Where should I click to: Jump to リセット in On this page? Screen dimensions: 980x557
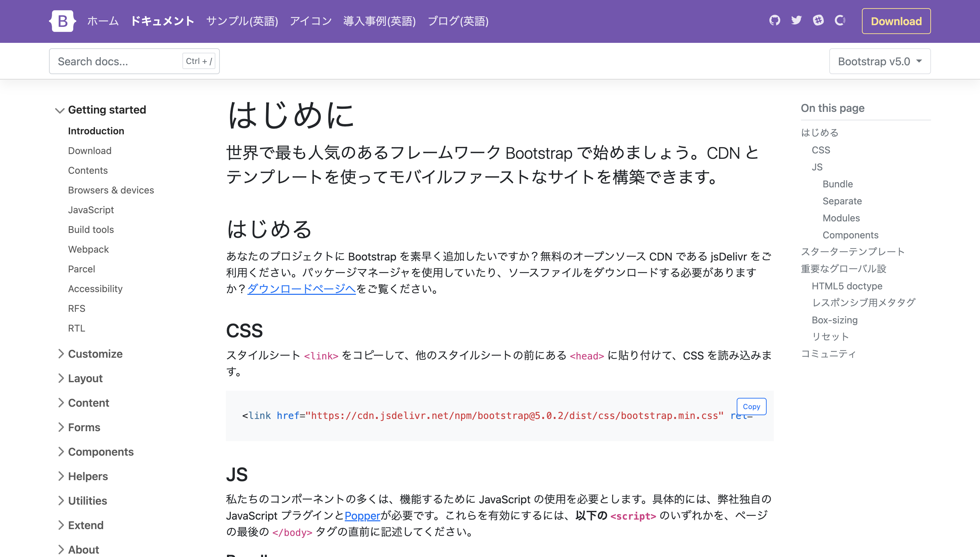pyautogui.click(x=830, y=337)
